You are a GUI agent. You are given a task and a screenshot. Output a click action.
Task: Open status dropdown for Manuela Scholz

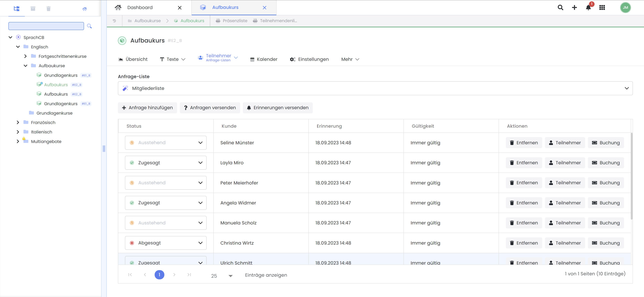tap(166, 223)
